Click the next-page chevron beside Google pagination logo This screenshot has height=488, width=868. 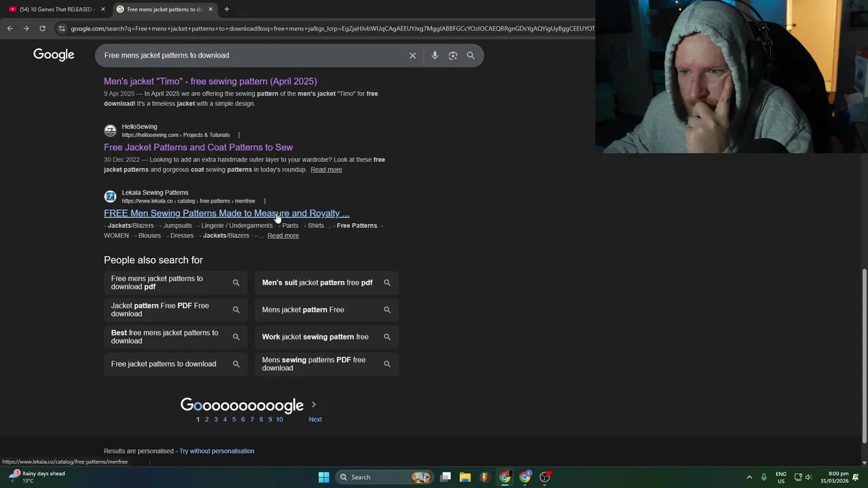click(313, 405)
